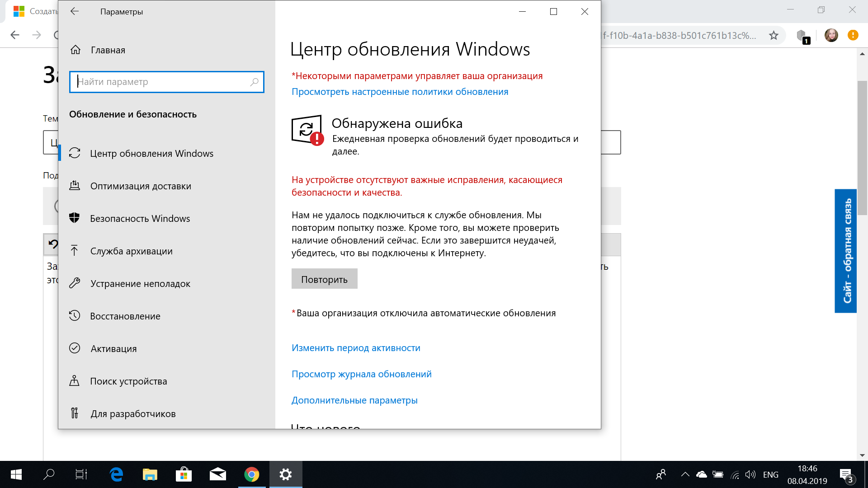
Task: Open Microsoft Store from taskbar
Action: [184, 474]
